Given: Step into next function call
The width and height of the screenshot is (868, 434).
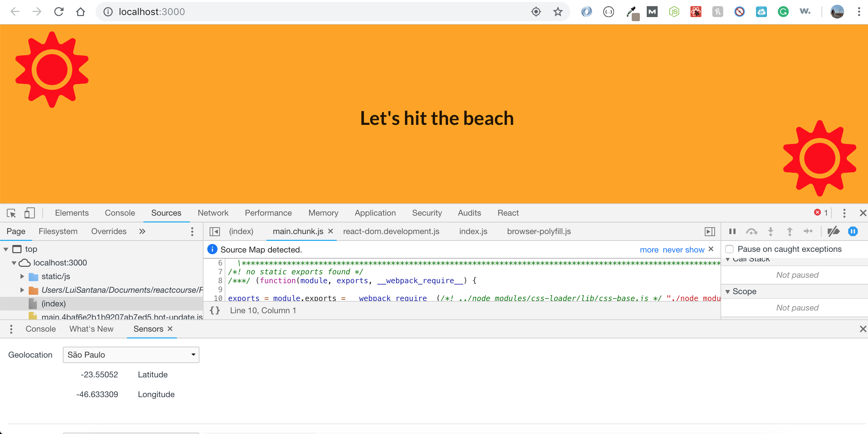Looking at the screenshot, I should (771, 231).
